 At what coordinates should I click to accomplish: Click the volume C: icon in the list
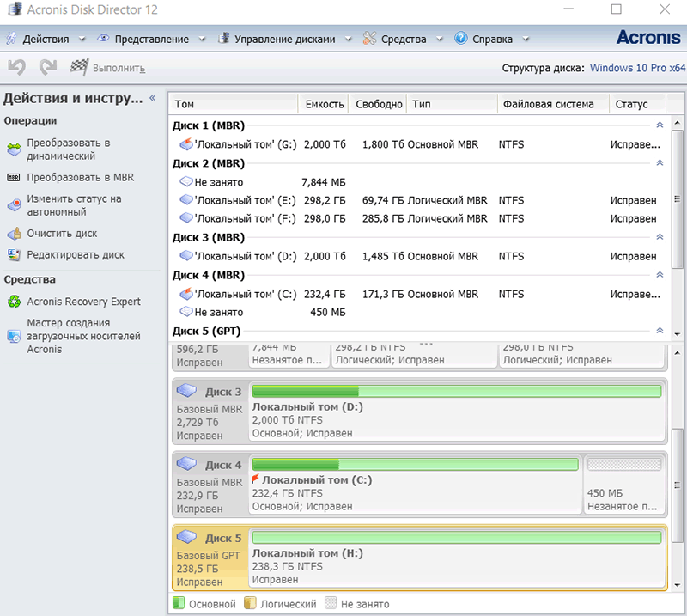(x=186, y=293)
